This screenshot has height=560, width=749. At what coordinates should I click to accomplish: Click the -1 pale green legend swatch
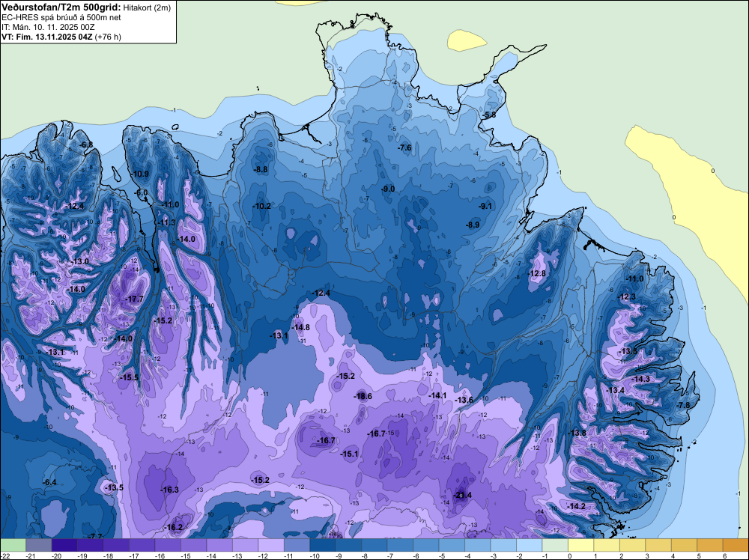point(554,545)
